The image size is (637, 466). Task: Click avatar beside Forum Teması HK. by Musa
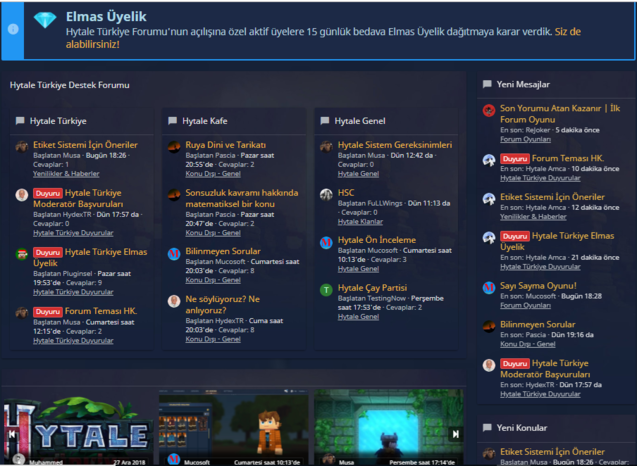[22, 313]
